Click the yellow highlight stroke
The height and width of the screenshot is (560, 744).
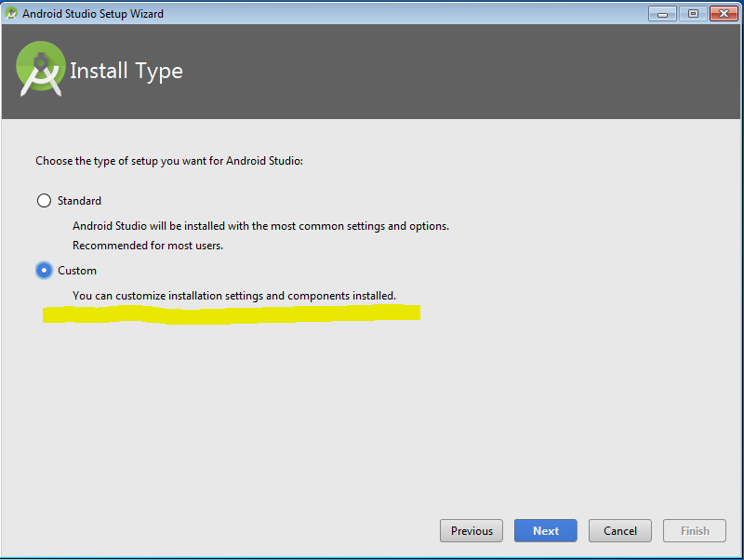click(x=232, y=314)
